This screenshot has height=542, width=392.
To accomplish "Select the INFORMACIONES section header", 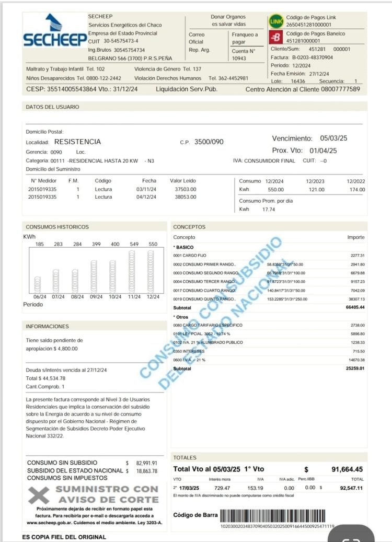I will 48,326.
